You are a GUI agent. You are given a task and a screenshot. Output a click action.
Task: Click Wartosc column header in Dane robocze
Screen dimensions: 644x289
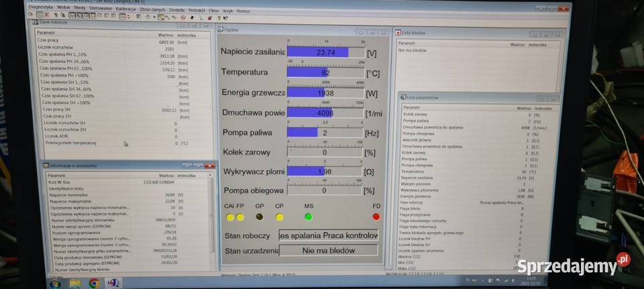(166, 35)
